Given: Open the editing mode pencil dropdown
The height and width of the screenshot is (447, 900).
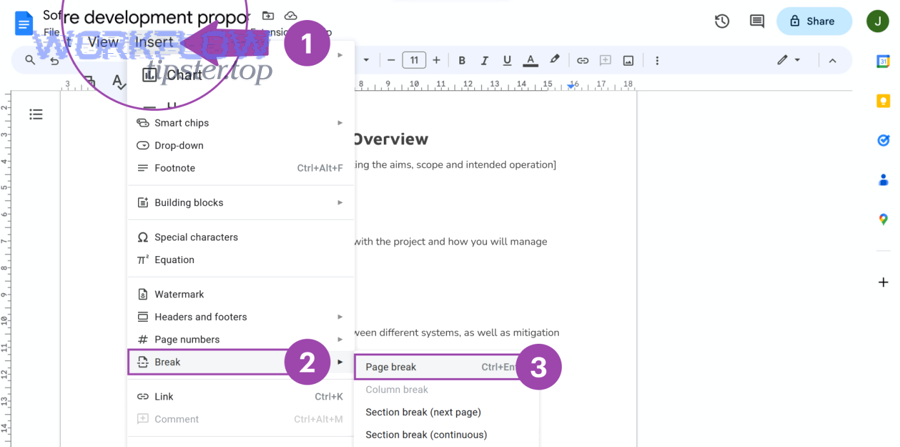Looking at the screenshot, I should tap(788, 60).
